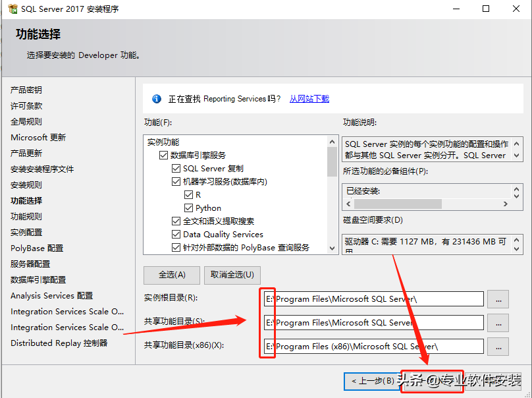Select 数据库引擎配置 step in sidebar
Viewport: 532px width, 398px height.
(x=38, y=280)
